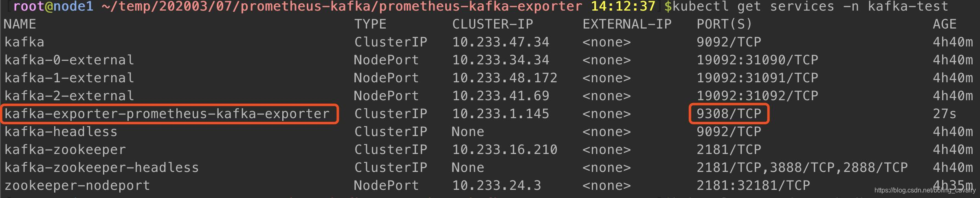The height and width of the screenshot is (198, 980).
Task: Click the cluster IP 10.233.1.145
Action: pyautogui.click(x=501, y=114)
